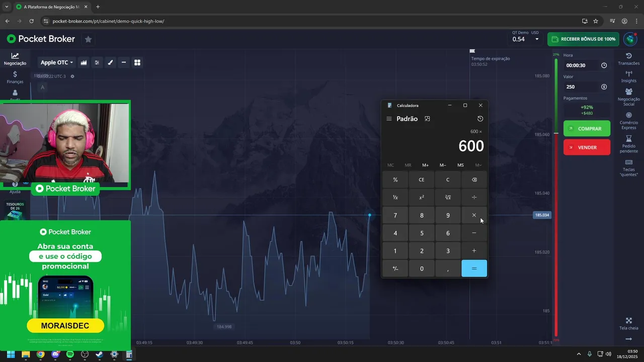Screen dimensions: 644x362
Task: Enter Tela cheia fullscreen mode
Action: [x=628, y=324]
